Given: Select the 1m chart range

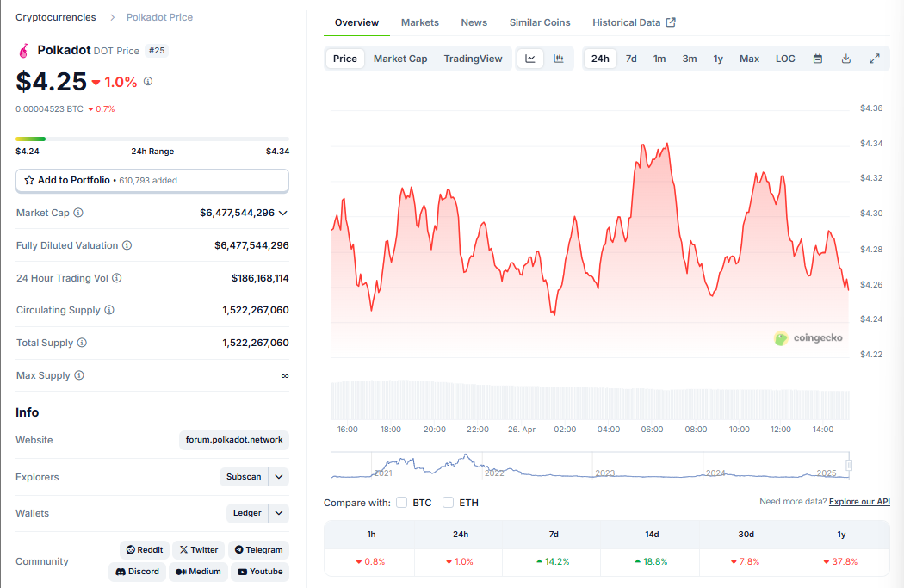Looking at the screenshot, I should click(659, 59).
